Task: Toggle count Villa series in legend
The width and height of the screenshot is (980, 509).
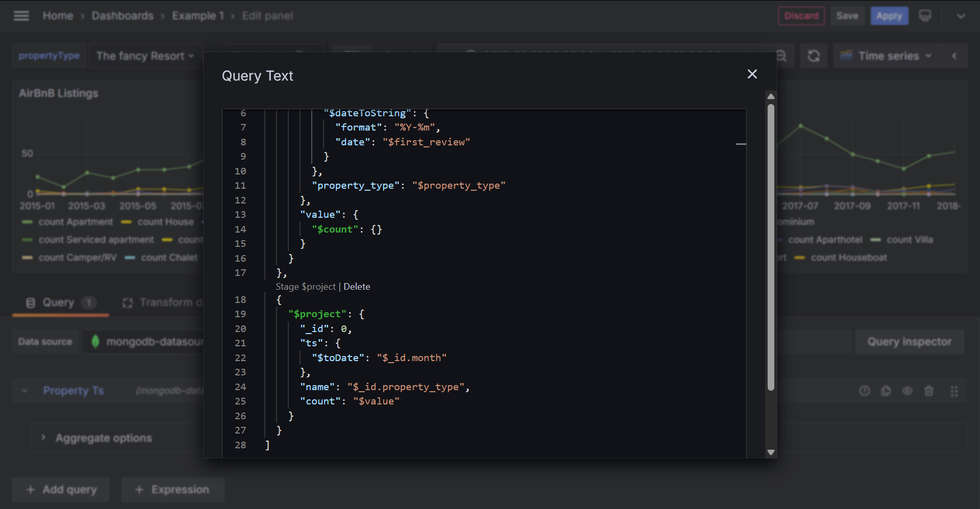Action: pos(909,240)
